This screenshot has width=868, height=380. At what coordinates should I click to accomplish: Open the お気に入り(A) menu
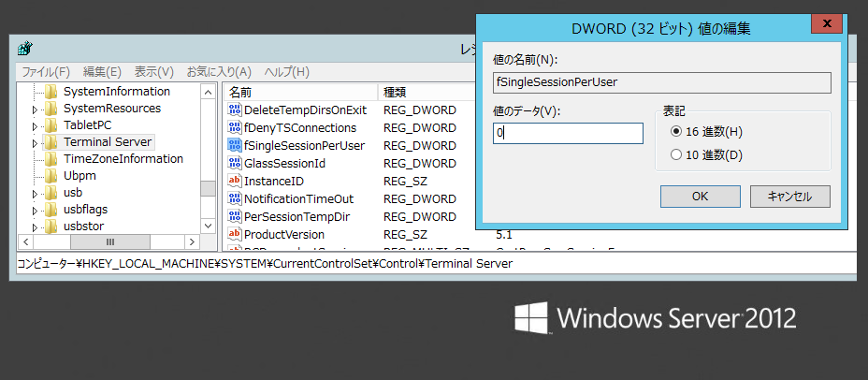click(x=219, y=72)
